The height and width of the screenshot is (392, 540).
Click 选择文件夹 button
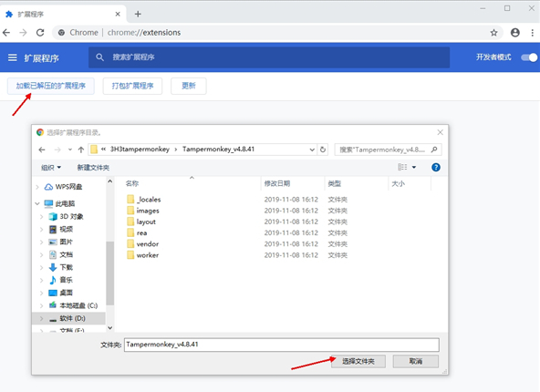click(x=358, y=361)
